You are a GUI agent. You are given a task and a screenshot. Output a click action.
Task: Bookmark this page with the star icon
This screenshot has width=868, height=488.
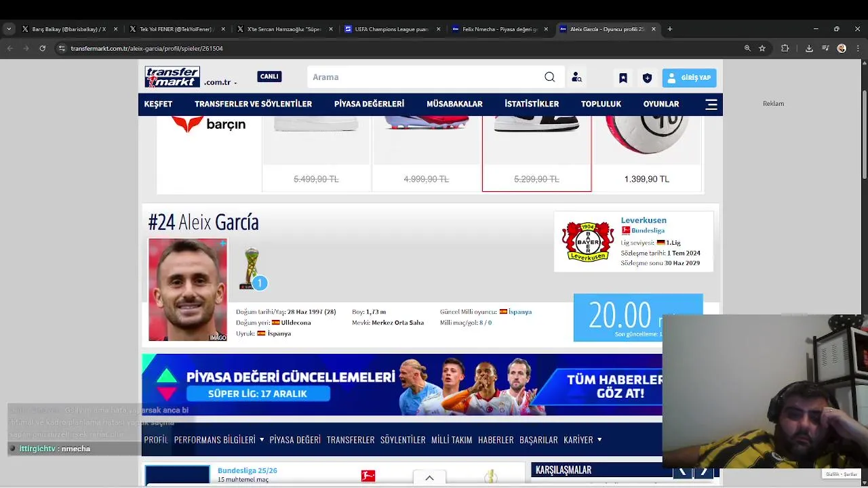pyautogui.click(x=762, y=48)
